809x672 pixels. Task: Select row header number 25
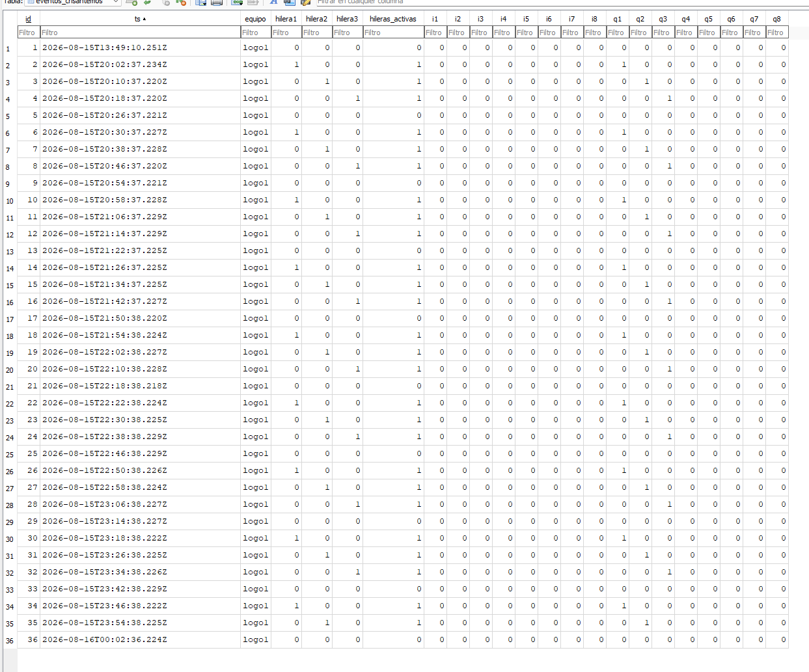pyautogui.click(x=8, y=454)
